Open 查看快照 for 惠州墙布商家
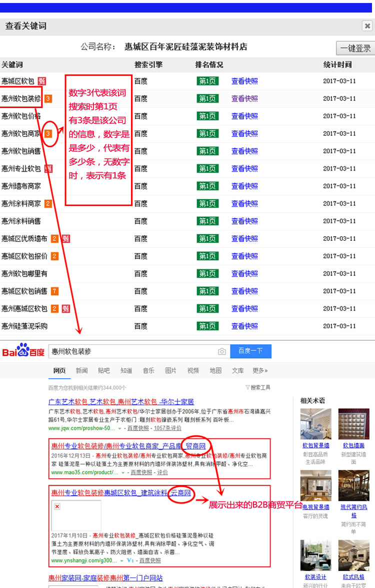The width and height of the screenshot is (375, 588). click(x=244, y=186)
